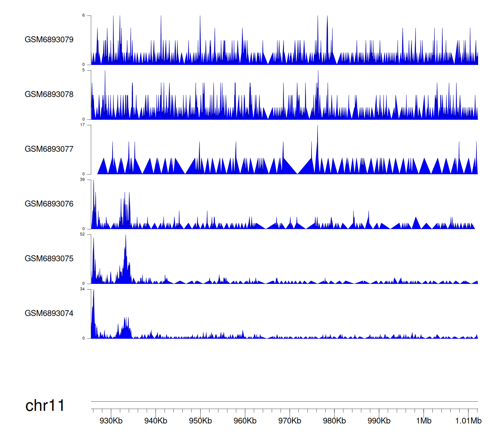Click the y-axis maximum value 39
Screen dimensions: 504x444
(82, 180)
